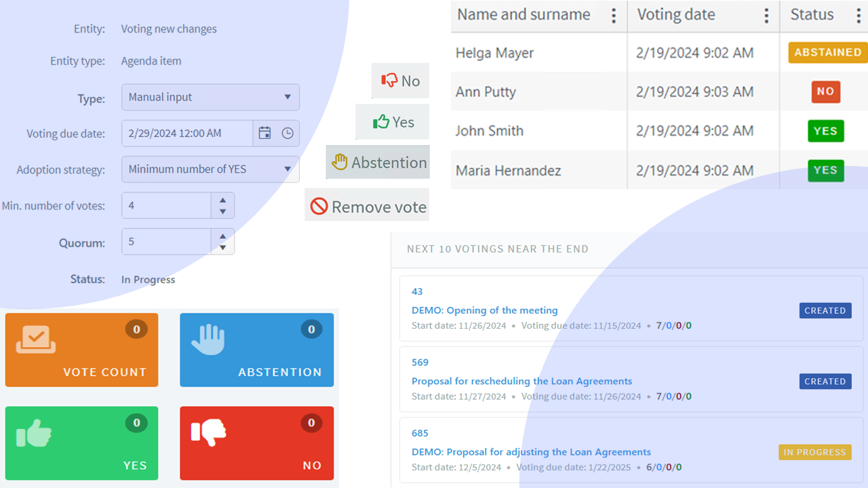Click the Remove vote button

pos(367,206)
